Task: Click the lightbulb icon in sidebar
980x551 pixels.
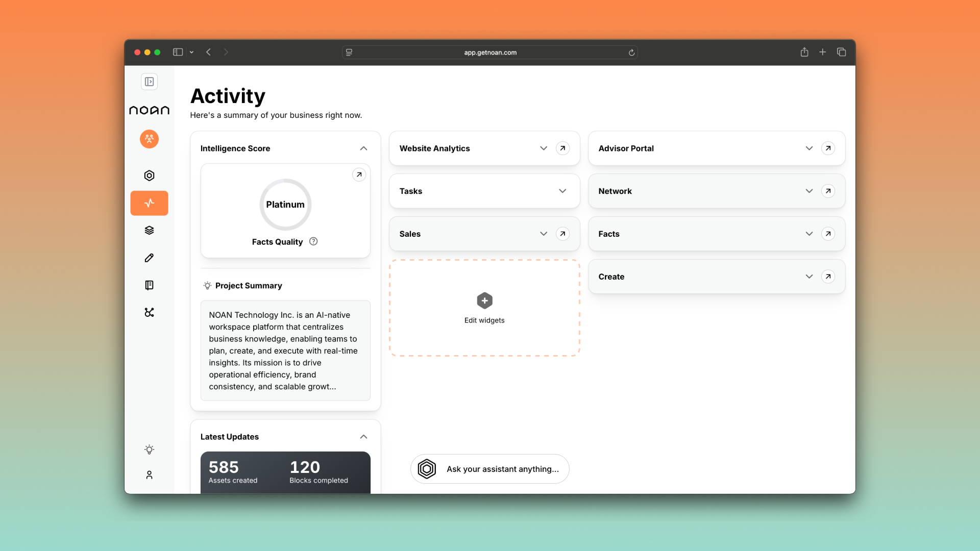Action: click(x=149, y=449)
